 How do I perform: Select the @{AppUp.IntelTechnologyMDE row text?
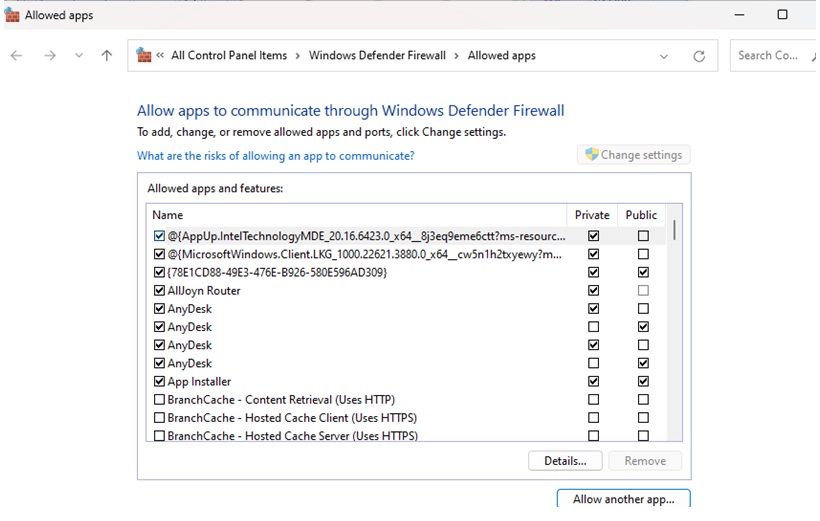366,236
